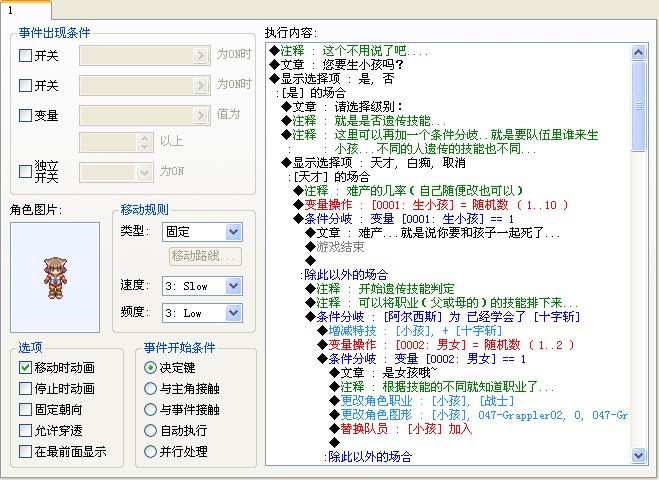The height and width of the screenshot is (480, 659).
Task: Toggle the 变量 condition checkbox
Action: pyautogui.click(x=26, y=115)
